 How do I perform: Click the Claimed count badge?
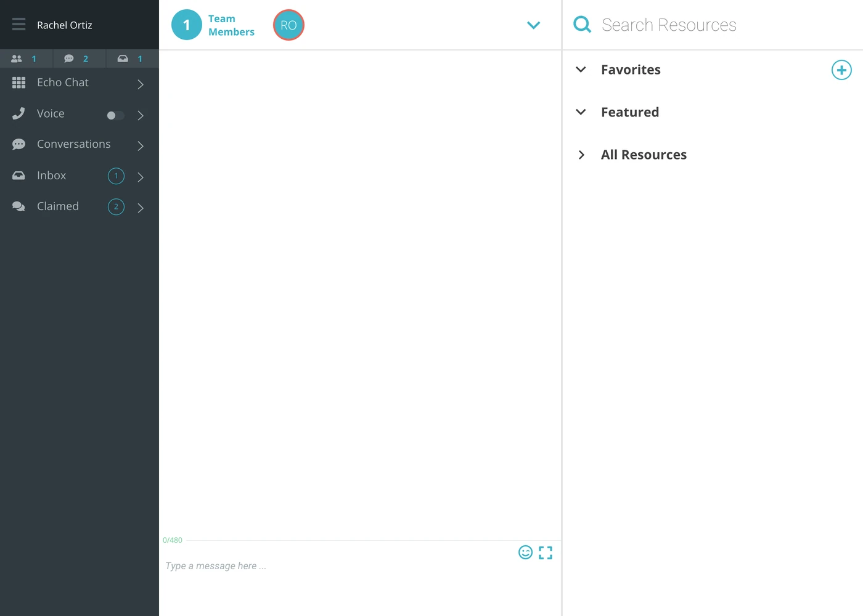pos(116,207)
